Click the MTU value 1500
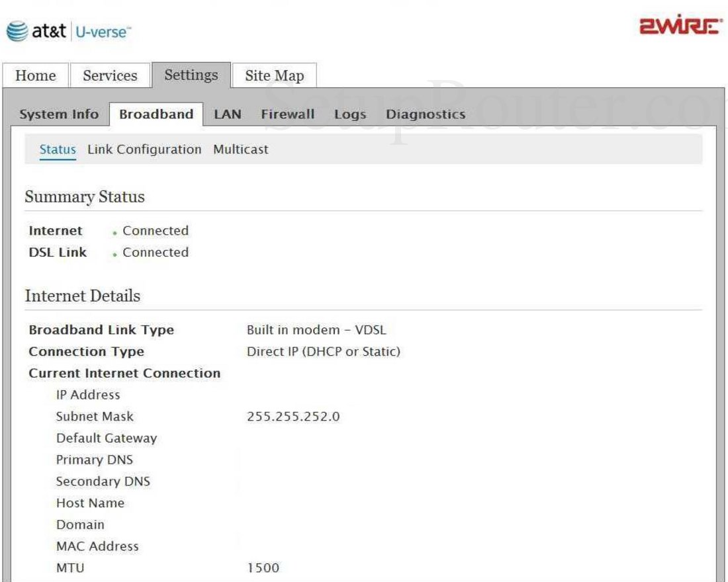 (263, 567)
